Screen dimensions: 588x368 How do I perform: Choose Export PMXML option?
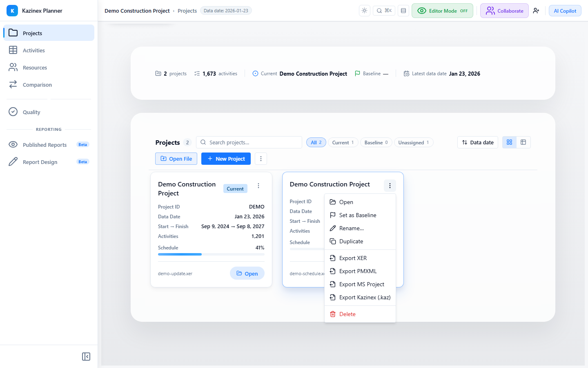(360, 271)
